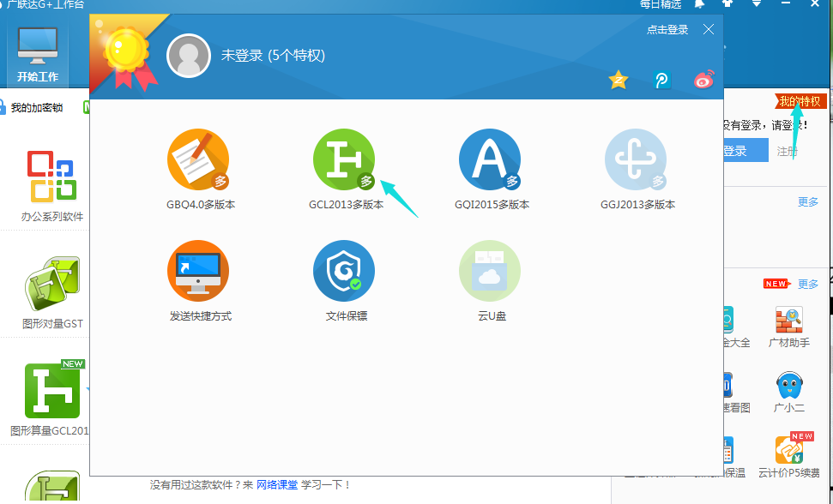Open the title bar dropdown menu arrow
The height and width of the screenshot is (504, 833).
tap(757, 3)
